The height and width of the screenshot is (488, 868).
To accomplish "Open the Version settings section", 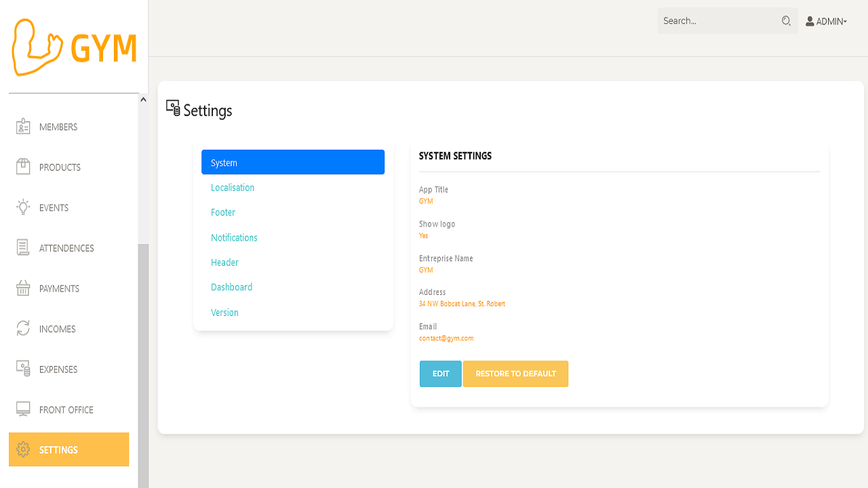I will click(224, 312).
